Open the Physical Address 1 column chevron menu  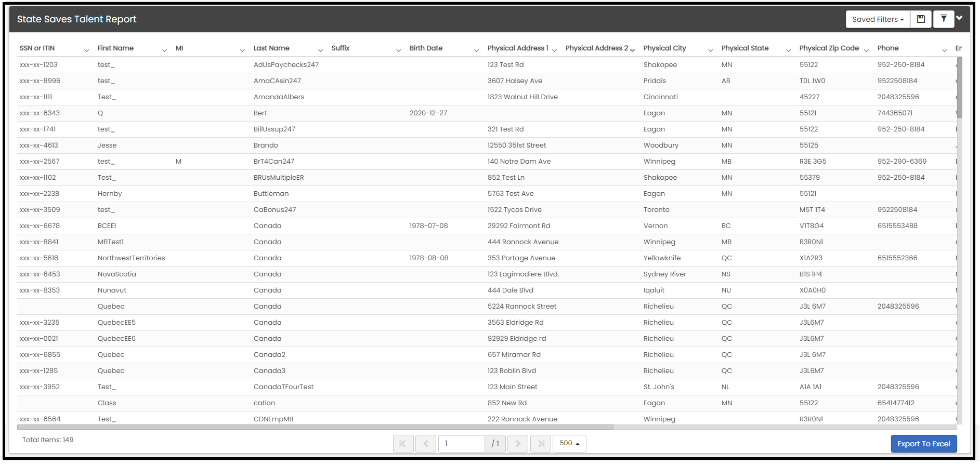tap(554, 50)
